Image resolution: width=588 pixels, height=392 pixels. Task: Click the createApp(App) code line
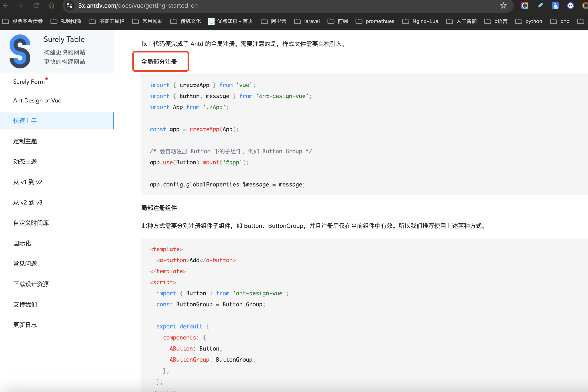pyautogui.click(x=194, y=129)
